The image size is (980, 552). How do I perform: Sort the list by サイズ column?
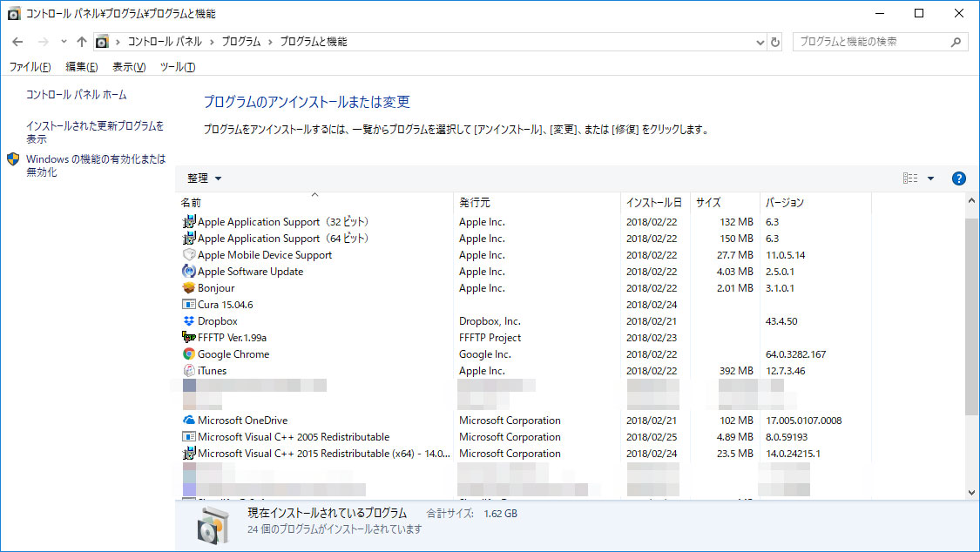pos(725,202)
